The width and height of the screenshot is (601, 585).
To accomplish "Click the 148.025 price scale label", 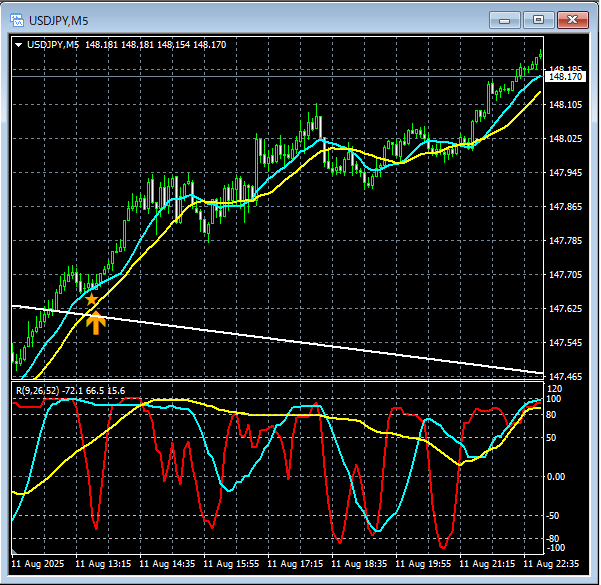I will [x=565, y=138].
